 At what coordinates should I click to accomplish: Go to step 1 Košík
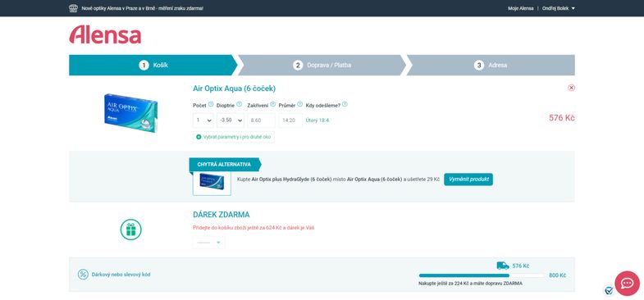pos(153,66)
